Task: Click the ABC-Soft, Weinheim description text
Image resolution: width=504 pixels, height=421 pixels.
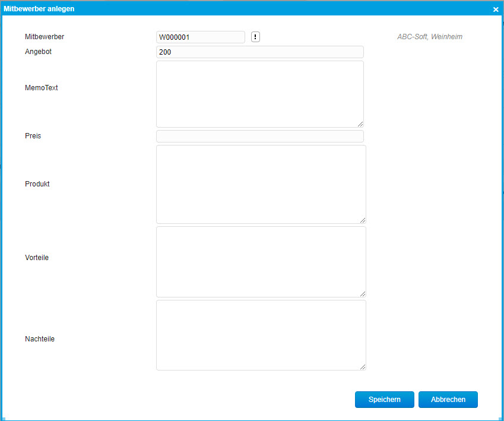Action: click(x=429, y=37)
